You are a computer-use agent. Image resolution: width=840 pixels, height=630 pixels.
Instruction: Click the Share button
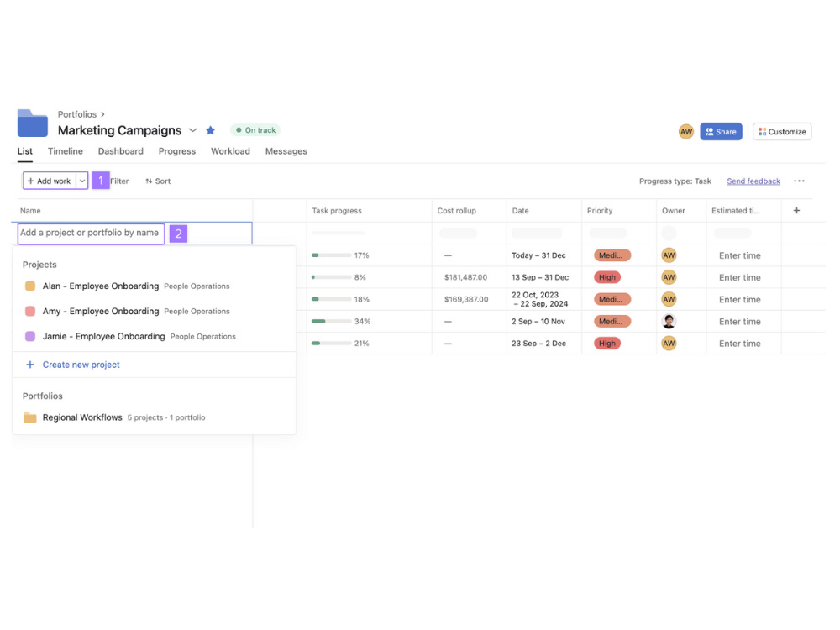point(721,132)
